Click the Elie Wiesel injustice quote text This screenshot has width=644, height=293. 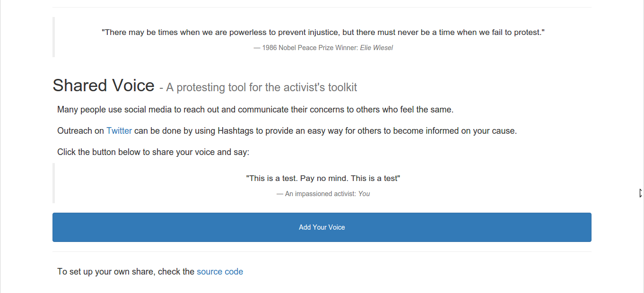(x=323, y=33)
